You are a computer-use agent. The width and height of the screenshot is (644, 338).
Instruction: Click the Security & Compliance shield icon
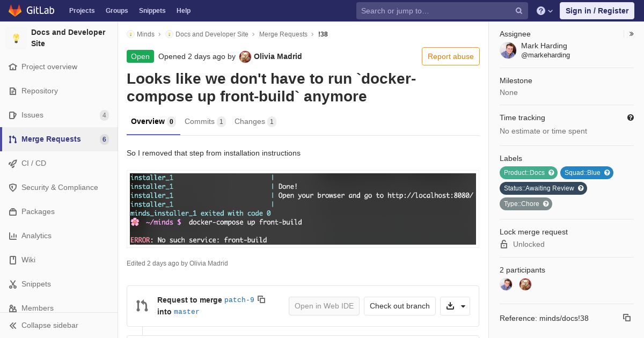coord(13,188)
